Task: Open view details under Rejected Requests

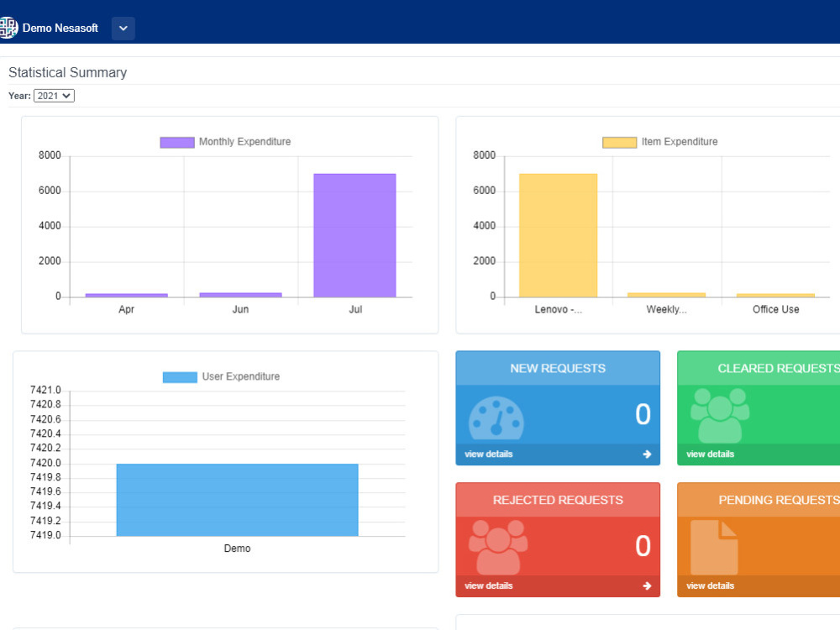Action: pos(489,586)
